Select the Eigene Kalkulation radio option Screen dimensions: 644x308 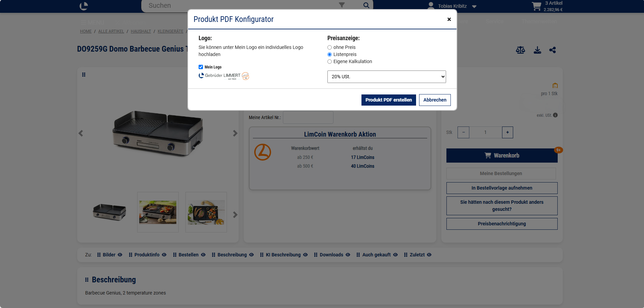tap(329, 61)
